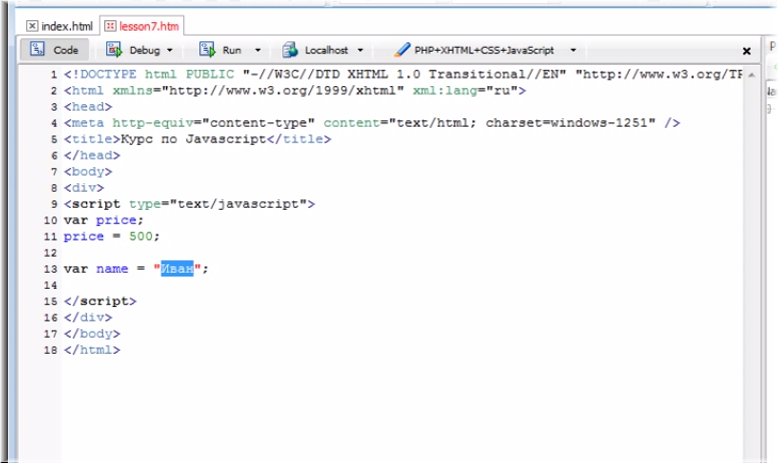Click the "</div>" tag on line 16
778x463 pixels.
(88, 318)
